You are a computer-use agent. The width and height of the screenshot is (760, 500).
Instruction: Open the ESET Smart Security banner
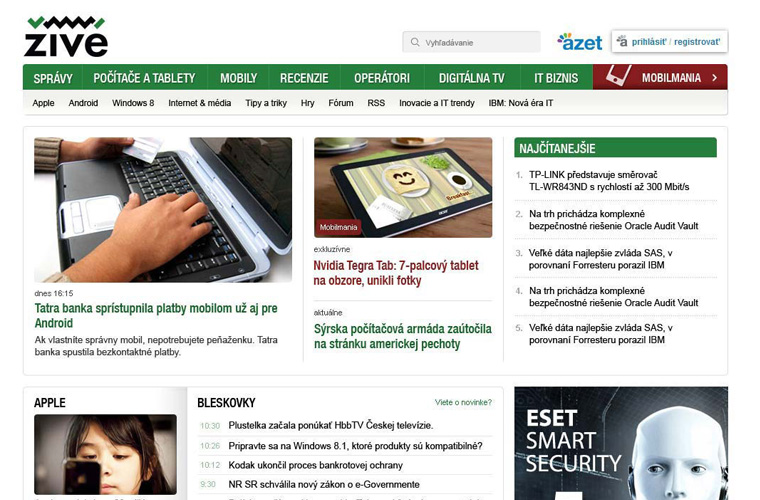[621, 443]
